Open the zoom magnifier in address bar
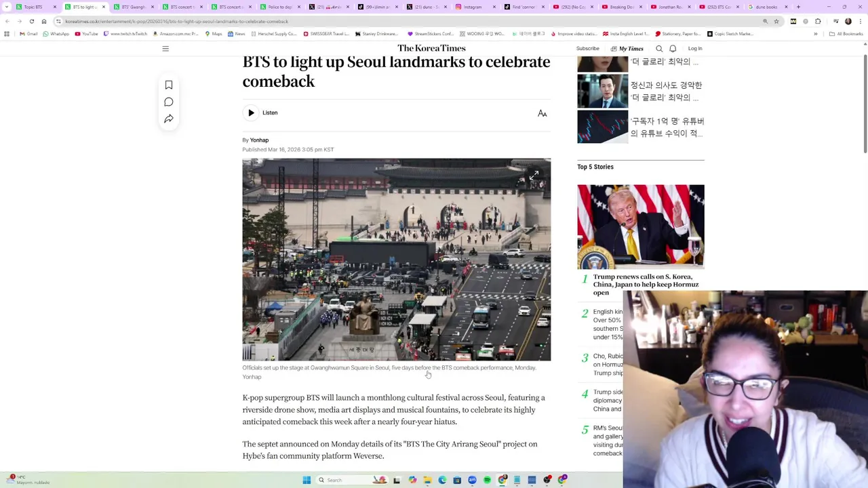 (x=765, y=21)
